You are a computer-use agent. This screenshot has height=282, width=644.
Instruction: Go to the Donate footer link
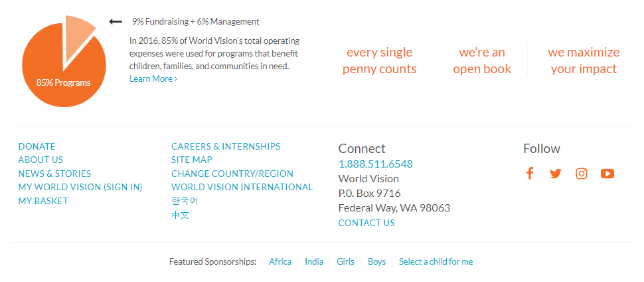pyautogui.click(x=37, y=146)
